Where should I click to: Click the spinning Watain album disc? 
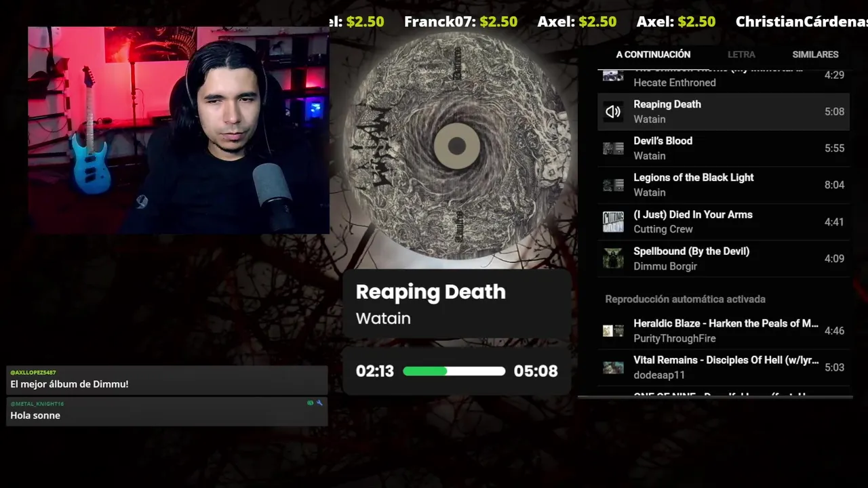457,146
